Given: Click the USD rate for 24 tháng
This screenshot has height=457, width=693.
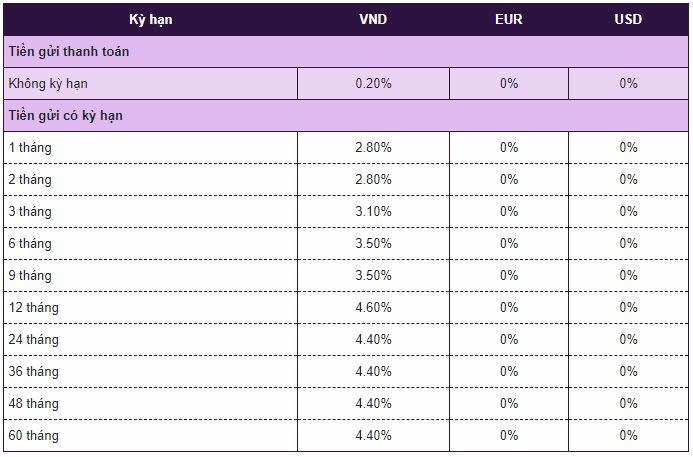Looking at the screenshot, I should [628, 339].
